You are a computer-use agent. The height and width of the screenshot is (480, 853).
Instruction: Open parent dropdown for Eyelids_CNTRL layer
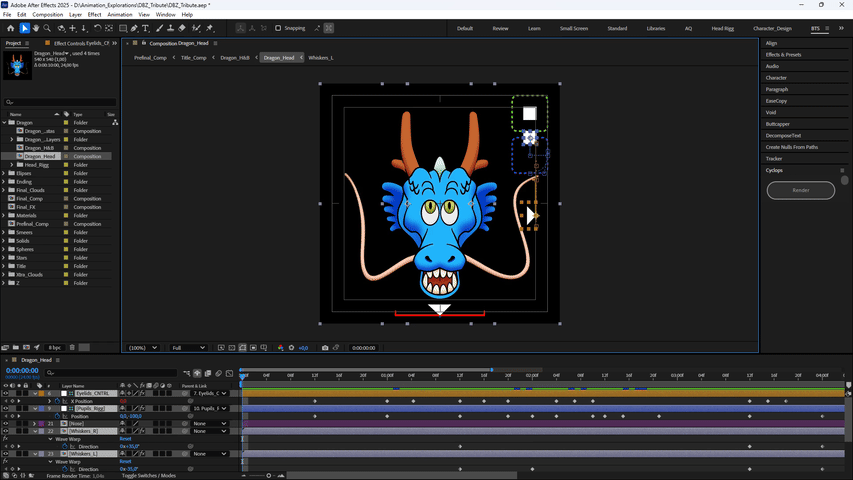210,393
